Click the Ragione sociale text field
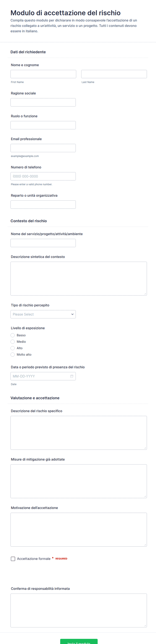 coord(43,102)
